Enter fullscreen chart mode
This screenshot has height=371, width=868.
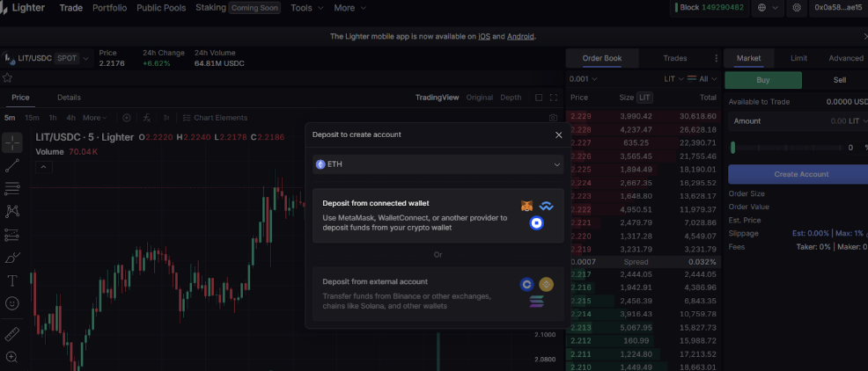coord(554,98)
